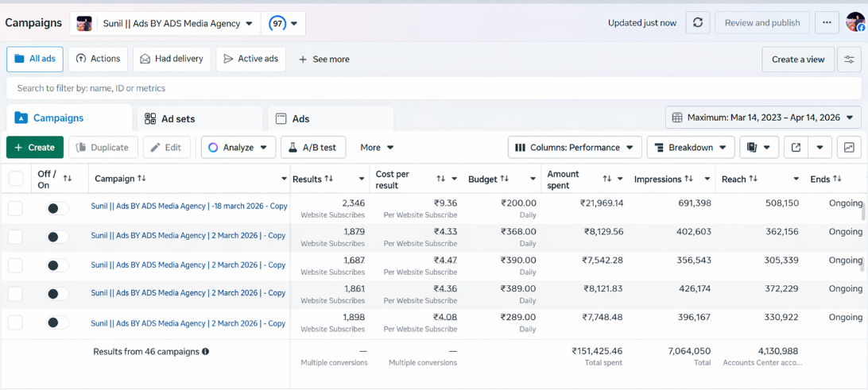Image resolution: width=868 pixels, height=390 pixels.
Task: Select checkbox for the -18 march 2026 campaign
Action: (16, 209)
